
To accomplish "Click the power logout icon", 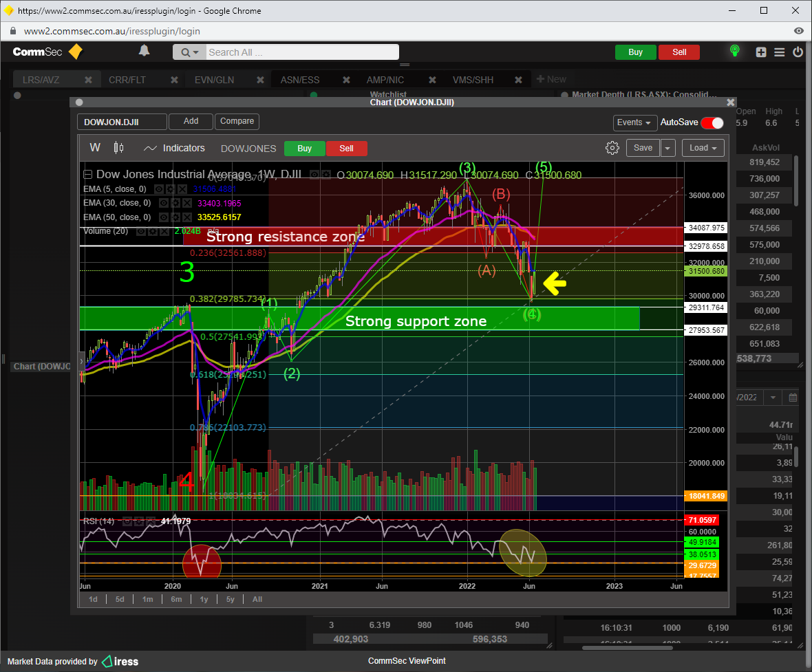I will tap(798, 52).
